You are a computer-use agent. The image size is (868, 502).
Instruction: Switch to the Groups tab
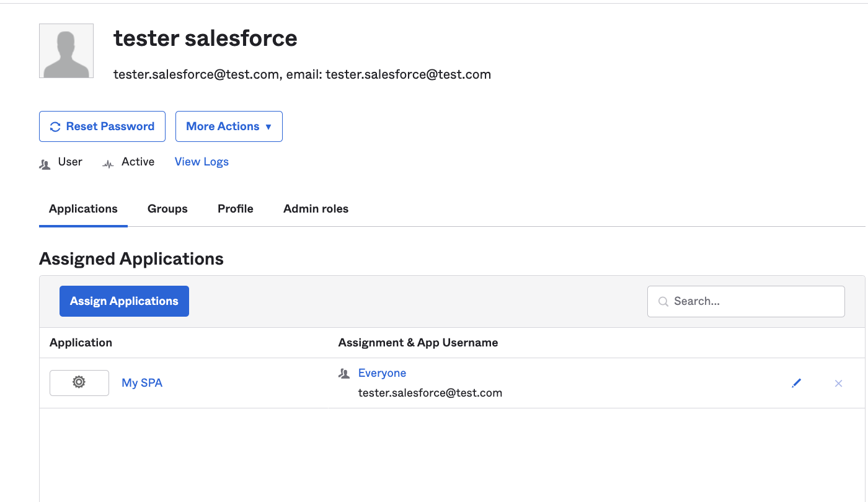(x=167, y=209)
